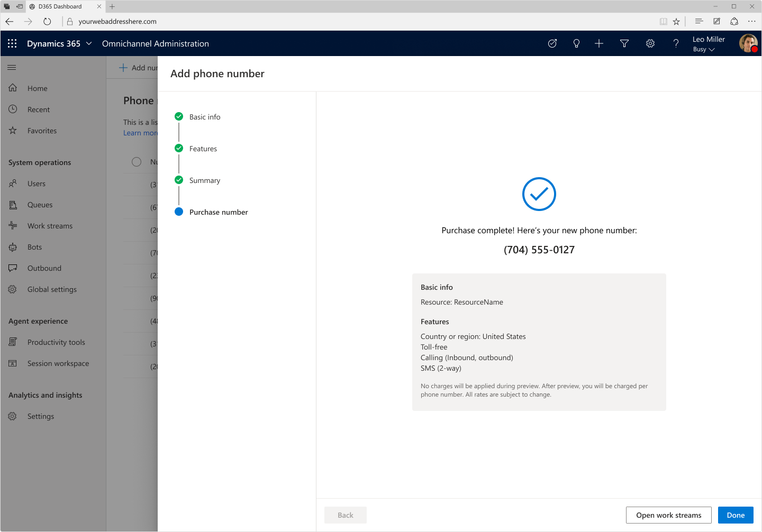Open browser reading view icon

(x=663, y=22)
